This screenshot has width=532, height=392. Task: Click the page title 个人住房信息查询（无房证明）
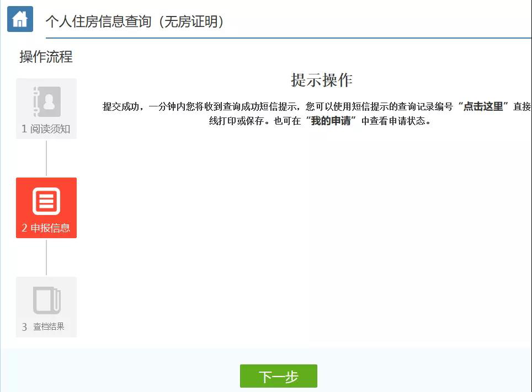click(135, 22)
